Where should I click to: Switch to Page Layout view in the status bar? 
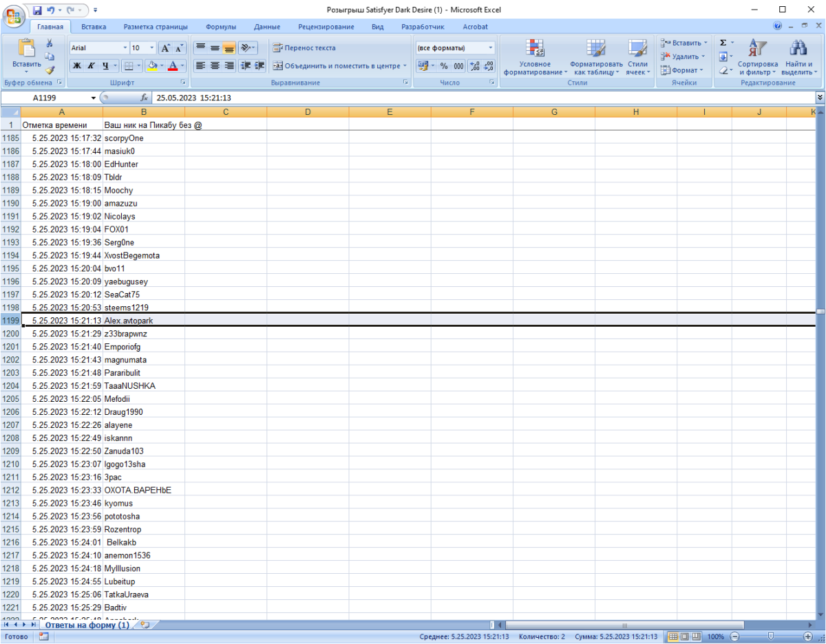(685, 636)
